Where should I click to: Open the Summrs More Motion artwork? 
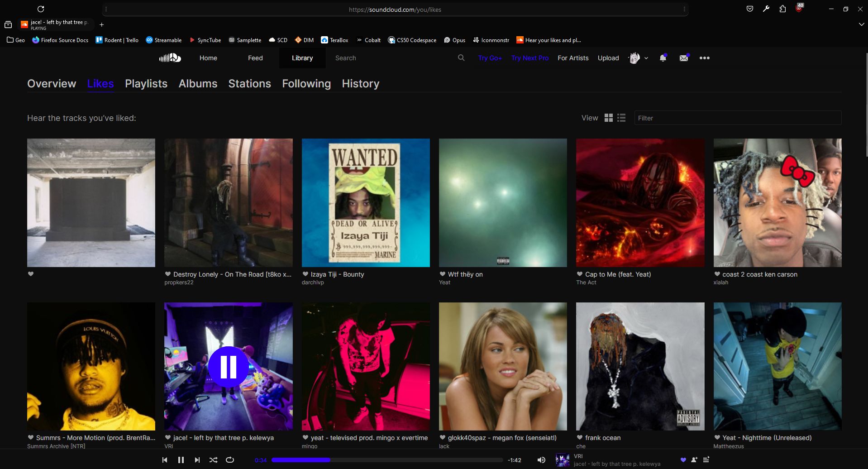(x=91, y=366)
